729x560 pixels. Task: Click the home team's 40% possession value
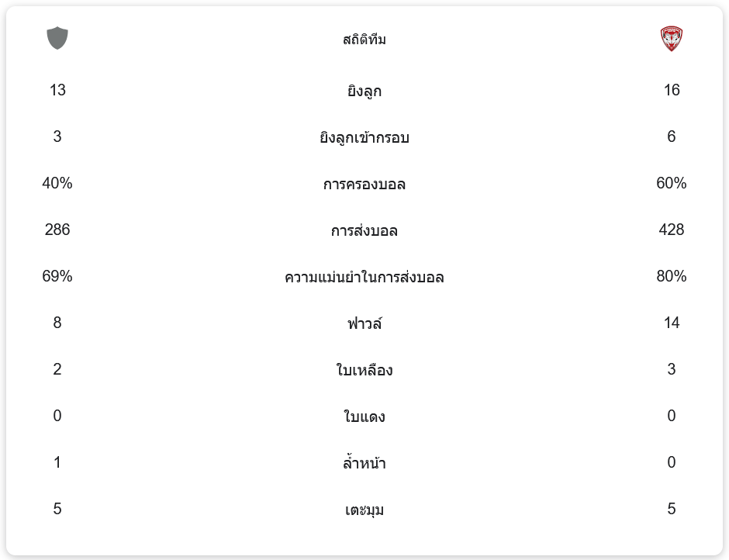coord(57,183)
